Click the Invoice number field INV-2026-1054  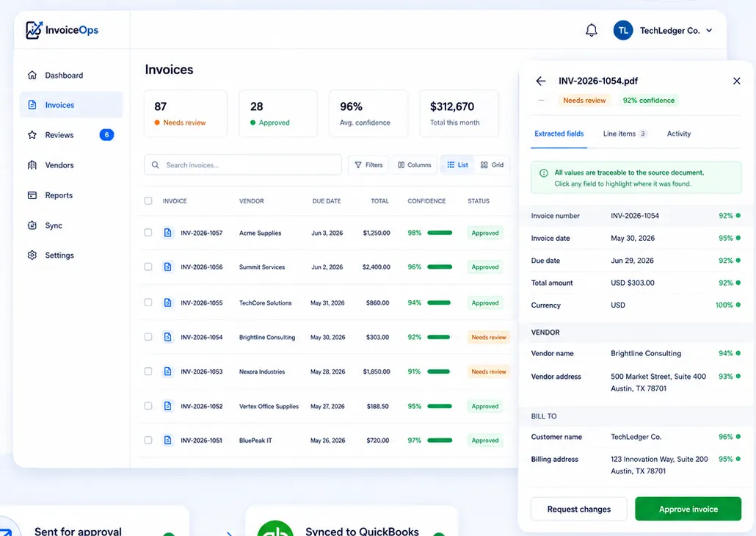(x=636, y=216)
